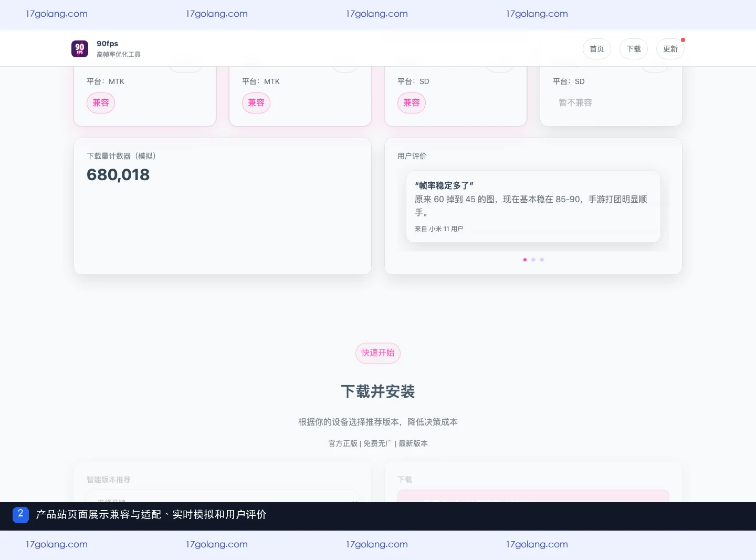Click the 官方正版 | 免费无广 | 最新版本 line
Image resolution: width=756 pixels, height=560 pixels.
pyautogui.click(x=378, y=443)
